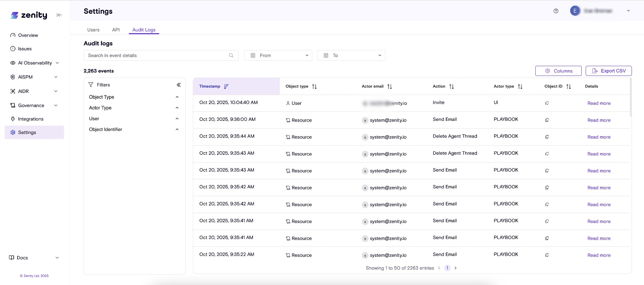Open the From date dropdown
This screenshot has width=644, height=285.
pyautogui.click(x=278, y=55)
